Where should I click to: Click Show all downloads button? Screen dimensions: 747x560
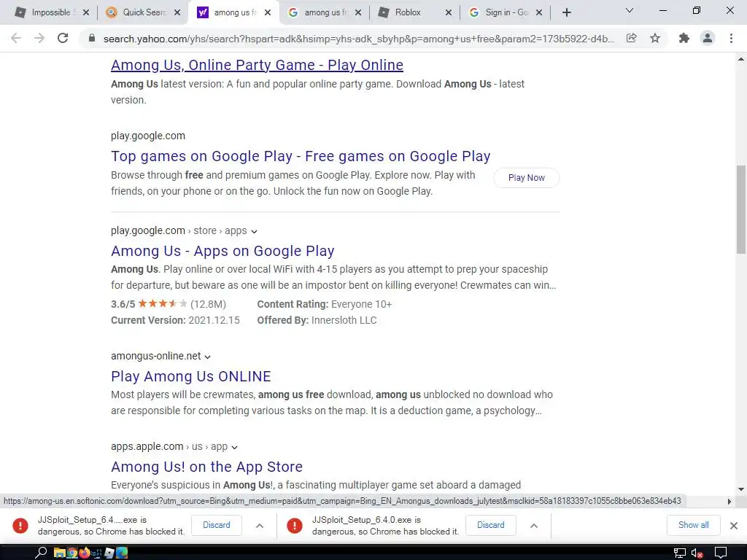693,525
